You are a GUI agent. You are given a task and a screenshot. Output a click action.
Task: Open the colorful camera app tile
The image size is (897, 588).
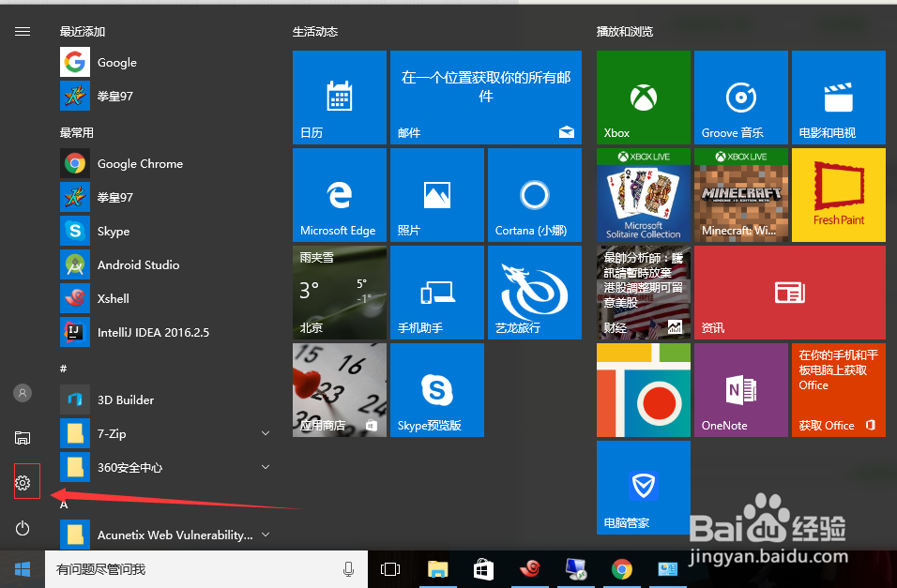tap(644, 390)
